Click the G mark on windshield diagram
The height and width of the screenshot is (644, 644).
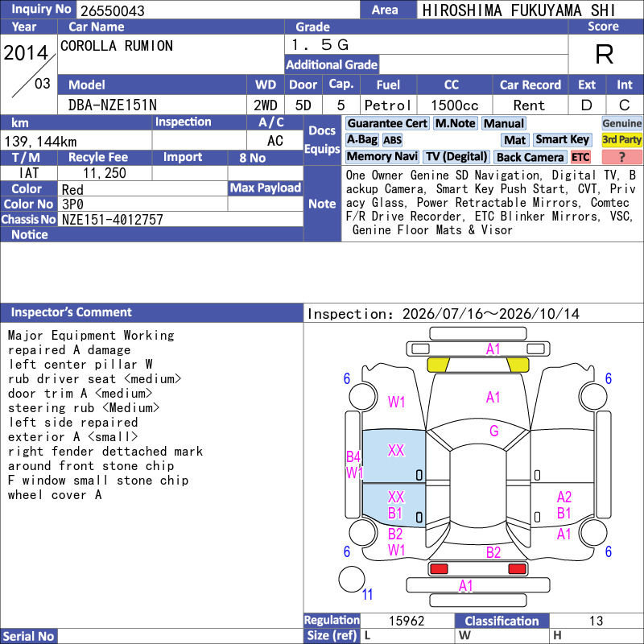[x=493, y=431]
